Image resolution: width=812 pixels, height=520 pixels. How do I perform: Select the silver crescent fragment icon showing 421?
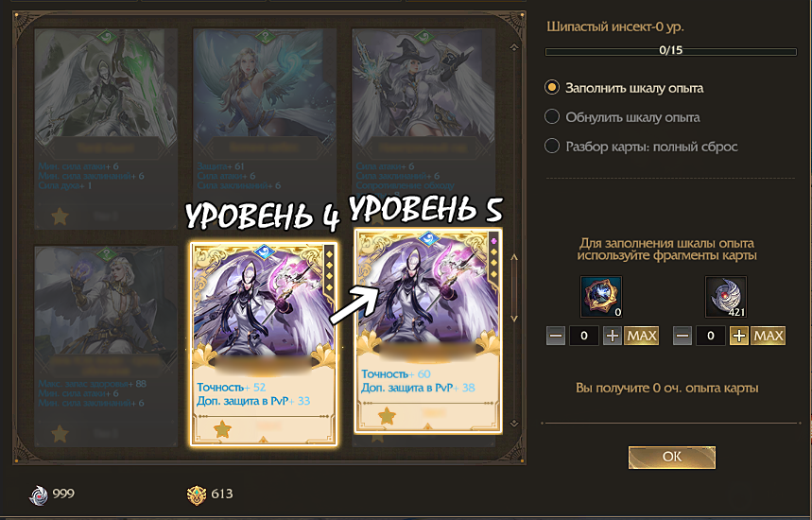(x=726, y=296)
